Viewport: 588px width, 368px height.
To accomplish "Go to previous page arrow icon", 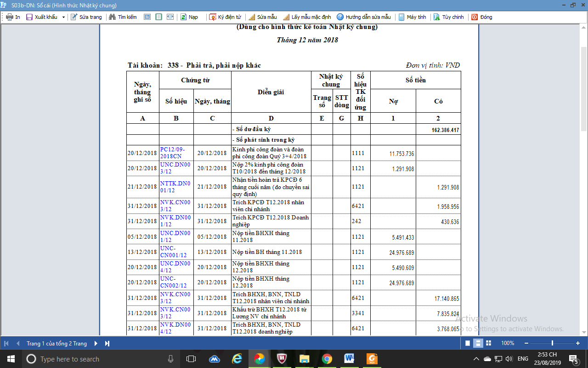I will (18, 343).
